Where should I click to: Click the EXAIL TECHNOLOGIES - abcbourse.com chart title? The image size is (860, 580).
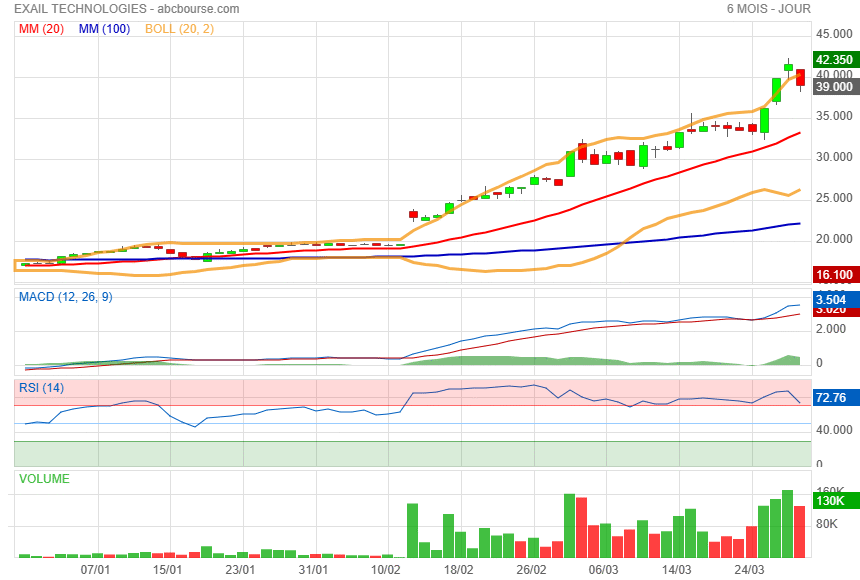pyautogui.click(x=127, y=9)
